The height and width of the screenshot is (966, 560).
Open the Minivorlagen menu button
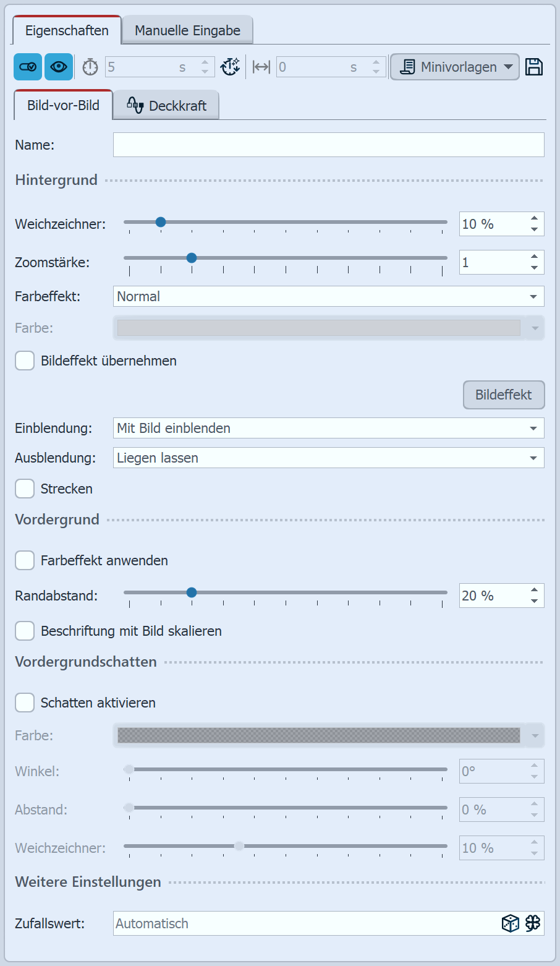454,67
